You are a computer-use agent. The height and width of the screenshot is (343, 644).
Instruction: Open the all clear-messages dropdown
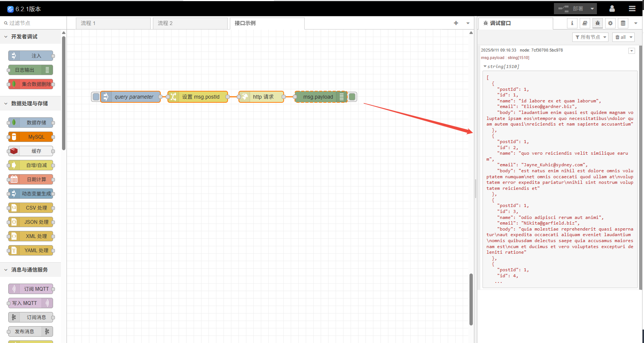click(x=623, y=37)
